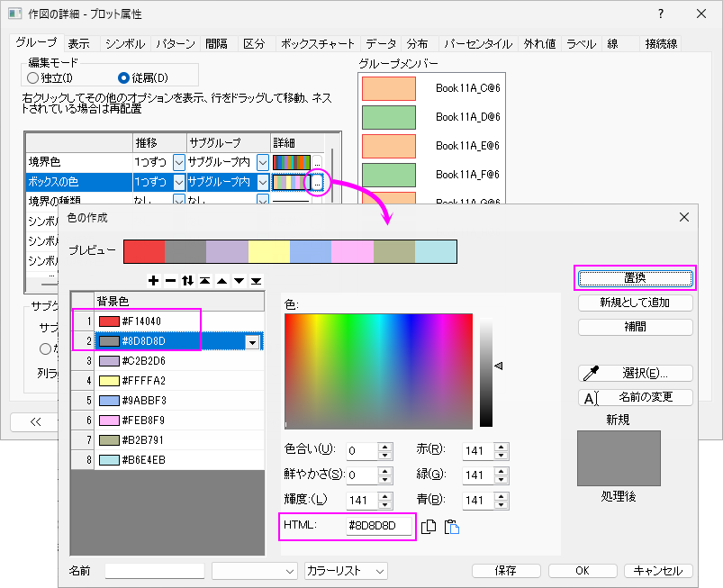
Task: Open details for ボックスの色 with the ellipsis button
Action: pyautogui.click(x=317, y=183)
